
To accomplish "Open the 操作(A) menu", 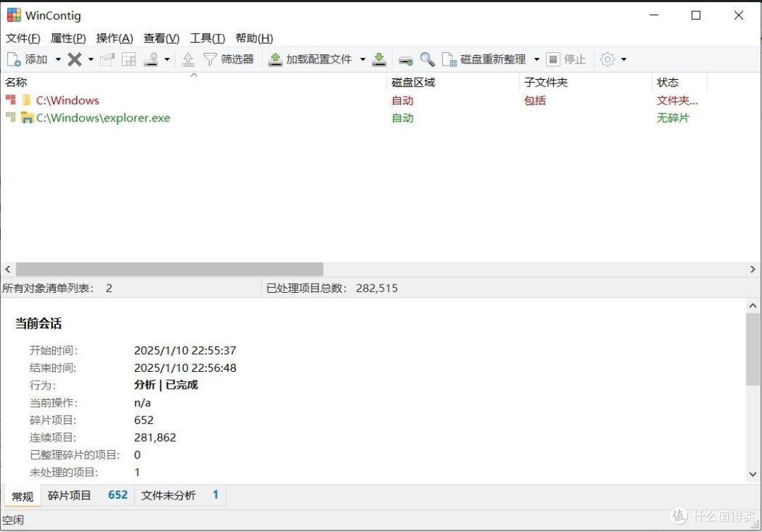I will [115, 38].
